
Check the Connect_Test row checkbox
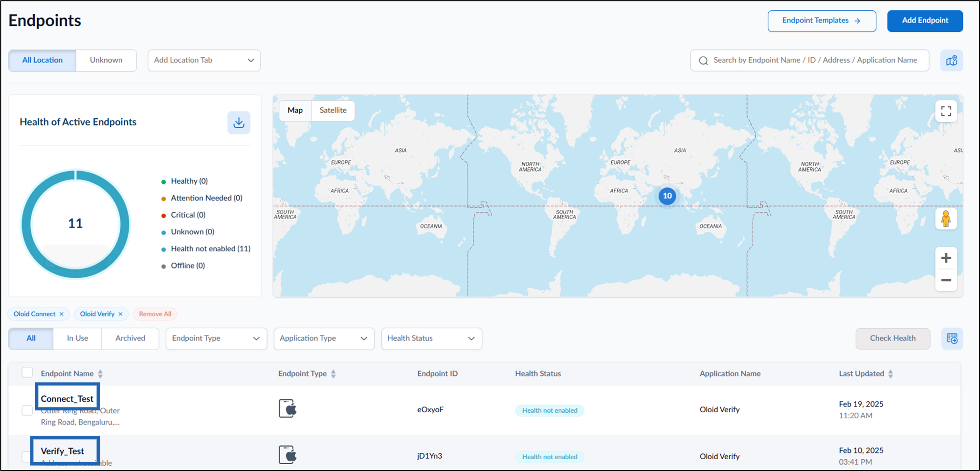(27, 410)
